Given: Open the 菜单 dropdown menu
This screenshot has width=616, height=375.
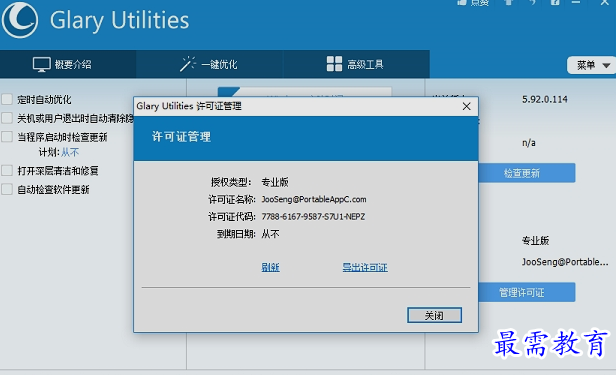Looking at the screenshot, I should tap(592, 65).
